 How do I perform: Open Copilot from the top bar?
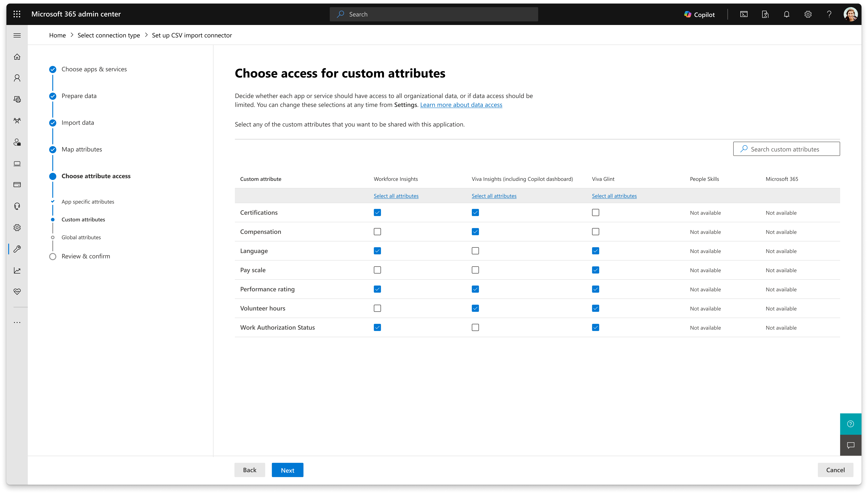(x=699, y=14)
